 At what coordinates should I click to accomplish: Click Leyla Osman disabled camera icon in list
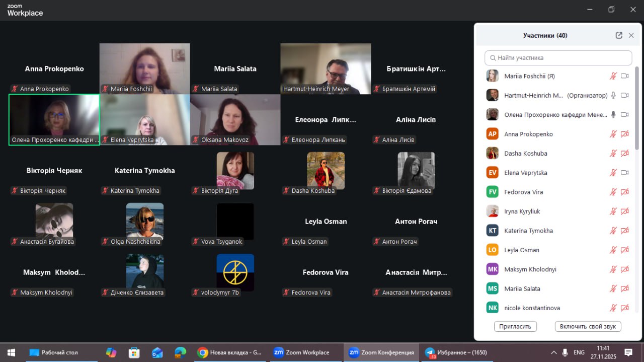[625, 250]
